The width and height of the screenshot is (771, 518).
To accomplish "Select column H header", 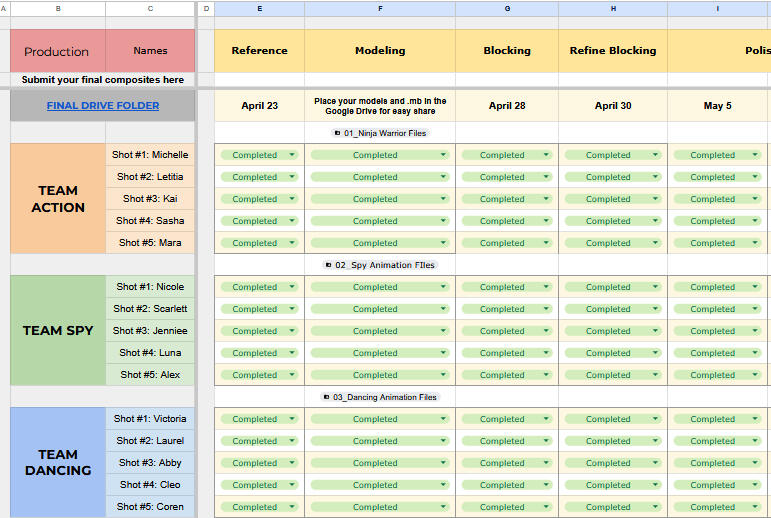I will (613, 8).
